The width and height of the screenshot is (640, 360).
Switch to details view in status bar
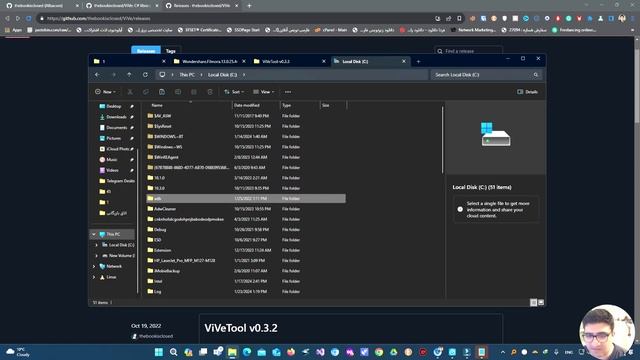[x=533, y=302]
